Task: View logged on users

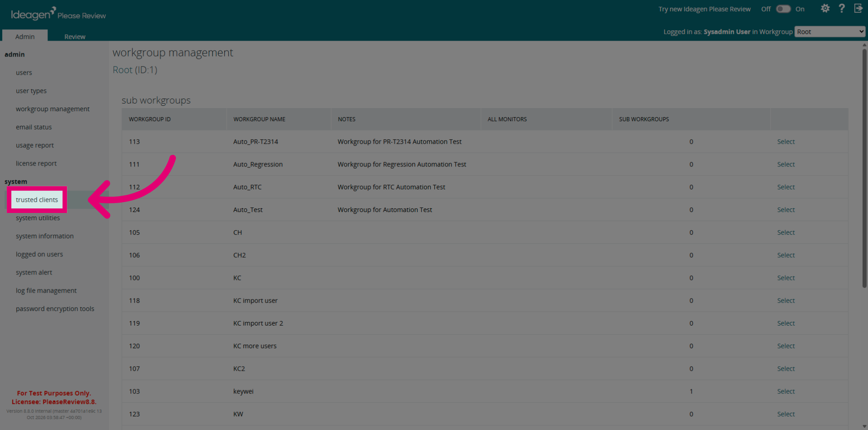Action: click(39, 254)
